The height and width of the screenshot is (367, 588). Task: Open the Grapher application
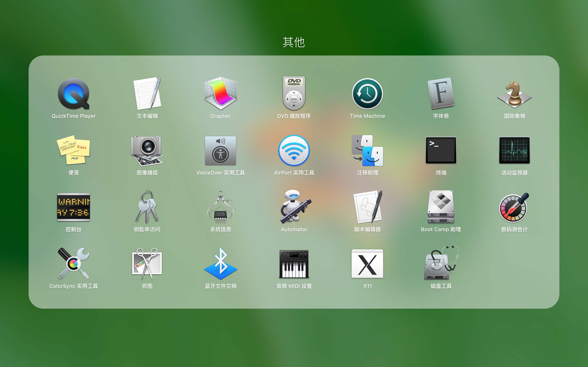[x=220, y=94]
